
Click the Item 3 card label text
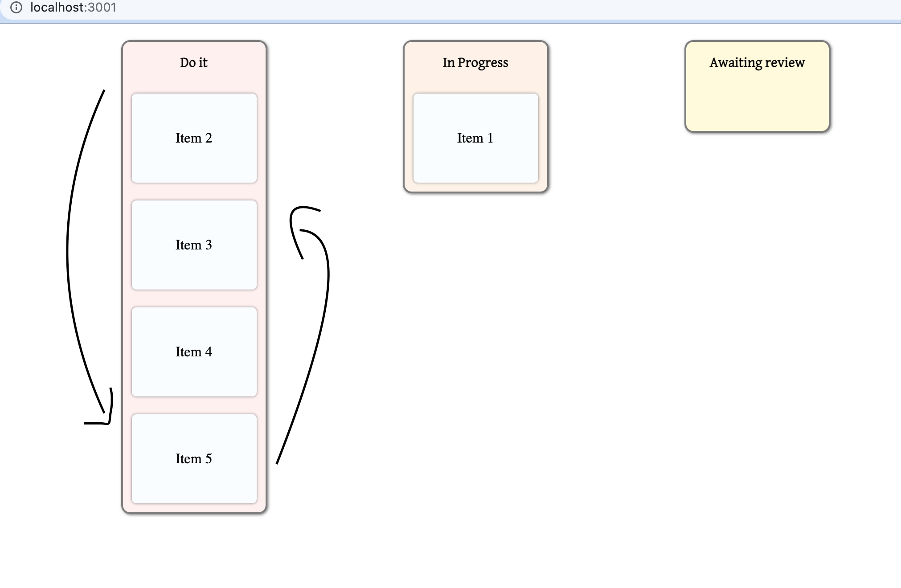pos(194,245)
